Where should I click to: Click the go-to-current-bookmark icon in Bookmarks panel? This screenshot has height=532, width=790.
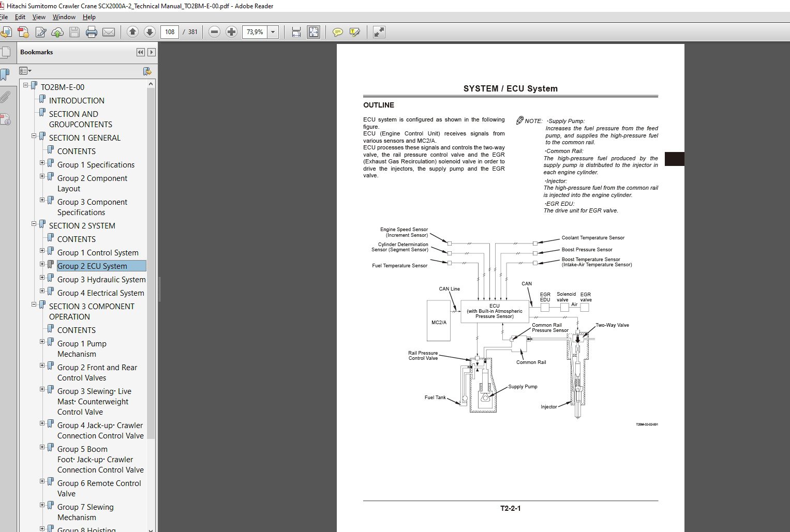[x=147, y=71]
